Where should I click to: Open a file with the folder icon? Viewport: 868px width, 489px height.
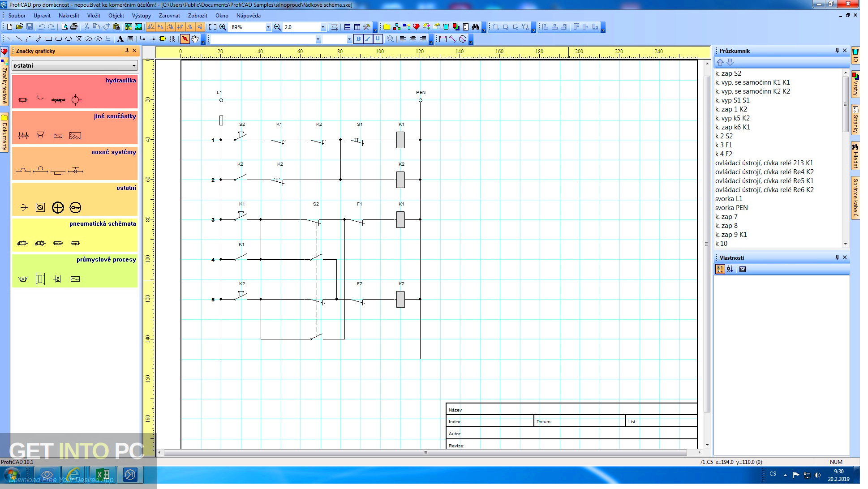19,27
